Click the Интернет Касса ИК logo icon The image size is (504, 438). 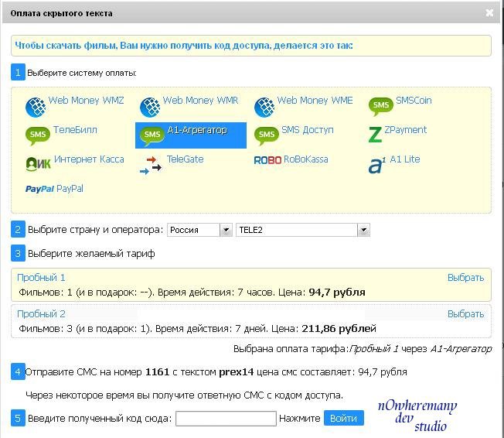(x=38, y=164)
